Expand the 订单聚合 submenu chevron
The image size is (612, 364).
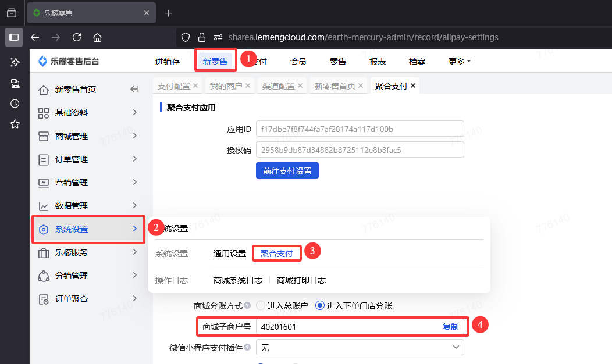point(134,298)
